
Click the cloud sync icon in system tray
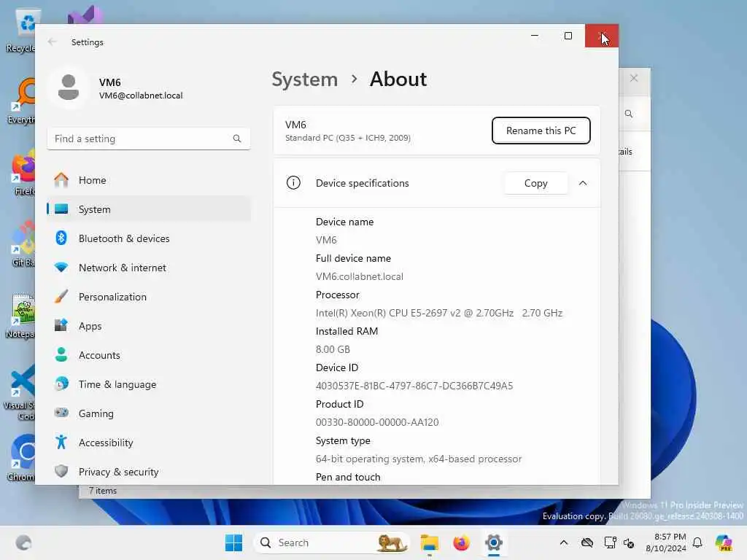tap(587, 542)
